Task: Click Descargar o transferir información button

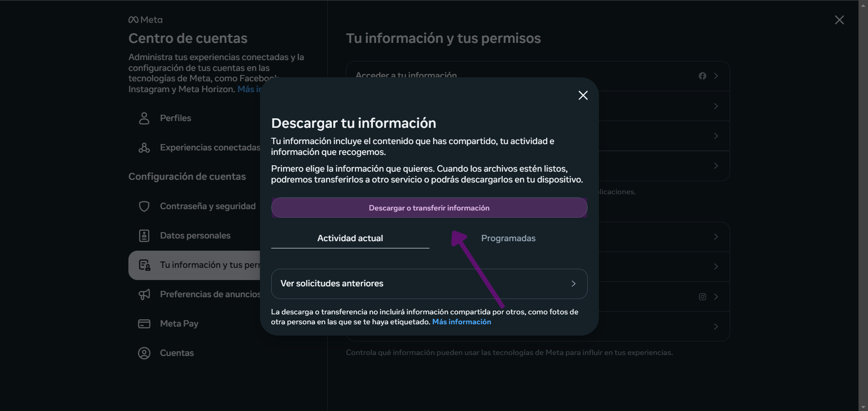Action: click(429, 208)
